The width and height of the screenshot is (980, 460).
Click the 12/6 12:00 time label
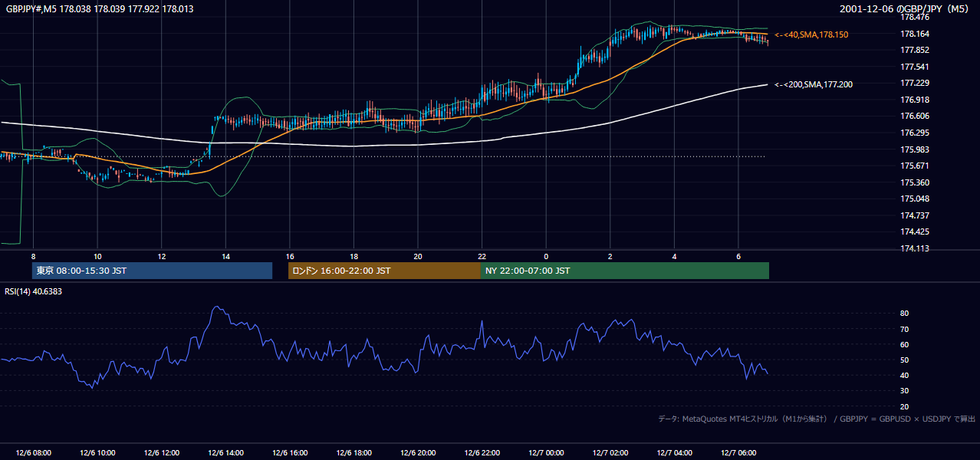click(161, 453)
